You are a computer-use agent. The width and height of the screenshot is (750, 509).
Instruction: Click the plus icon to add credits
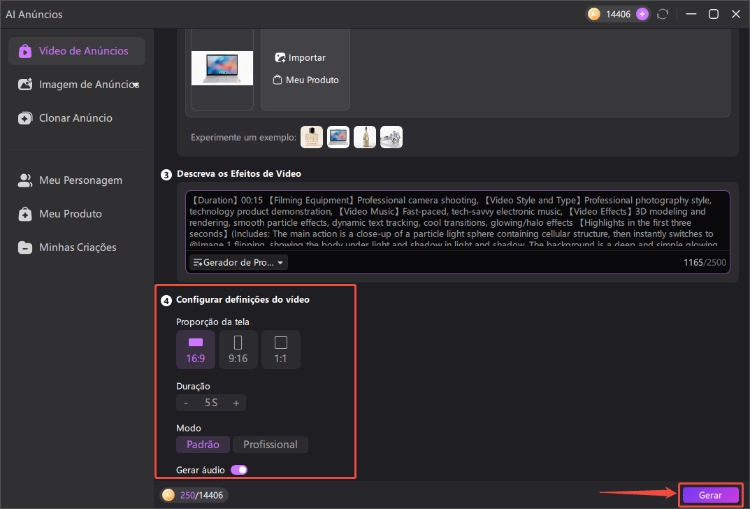[642, 14]
